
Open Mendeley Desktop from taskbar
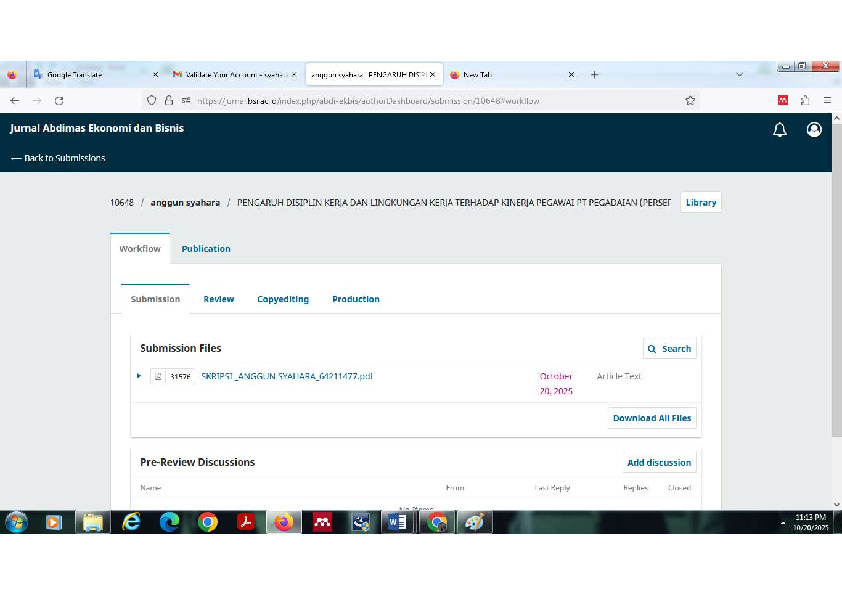pyautogui.click(x=322, y=522)
